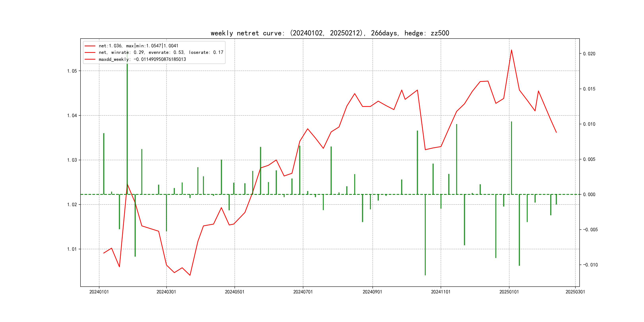
Task: Click the 20240501 x-axis date label
Action: click(x=235, y=292)
